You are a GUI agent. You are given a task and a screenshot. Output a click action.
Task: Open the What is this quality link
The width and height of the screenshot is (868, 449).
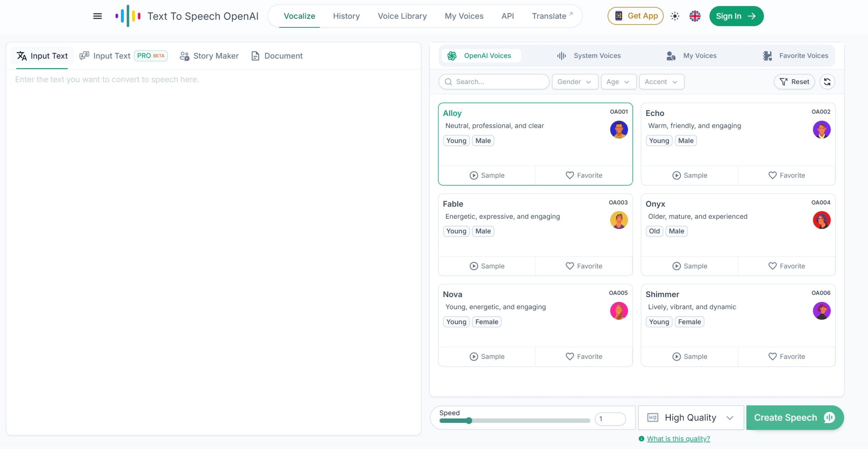[x=678, y=438]
